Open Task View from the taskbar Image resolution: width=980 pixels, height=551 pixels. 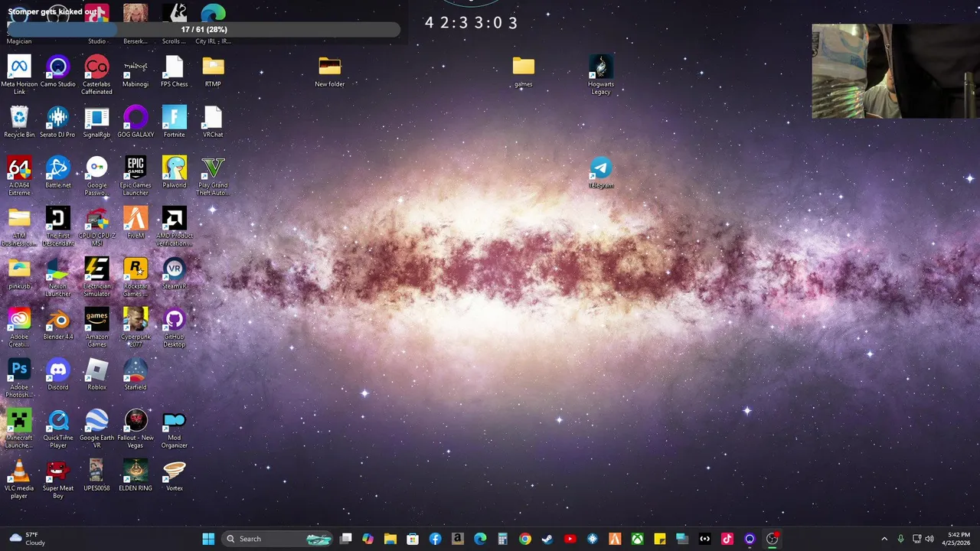346,539
